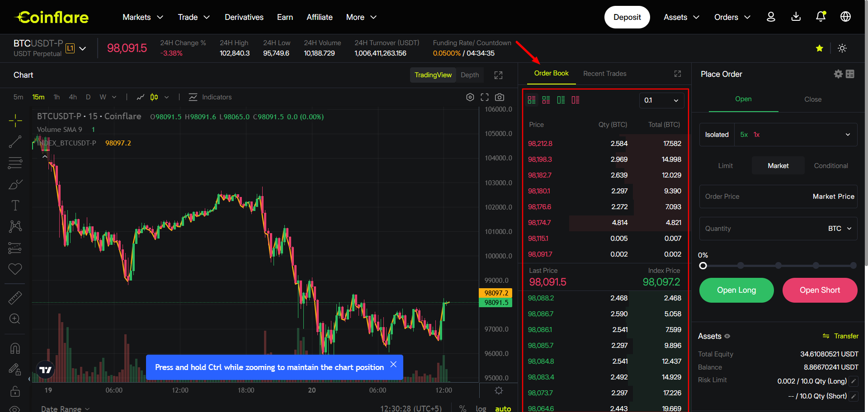
Task: Click the download app icon
Action: point(796,17)
